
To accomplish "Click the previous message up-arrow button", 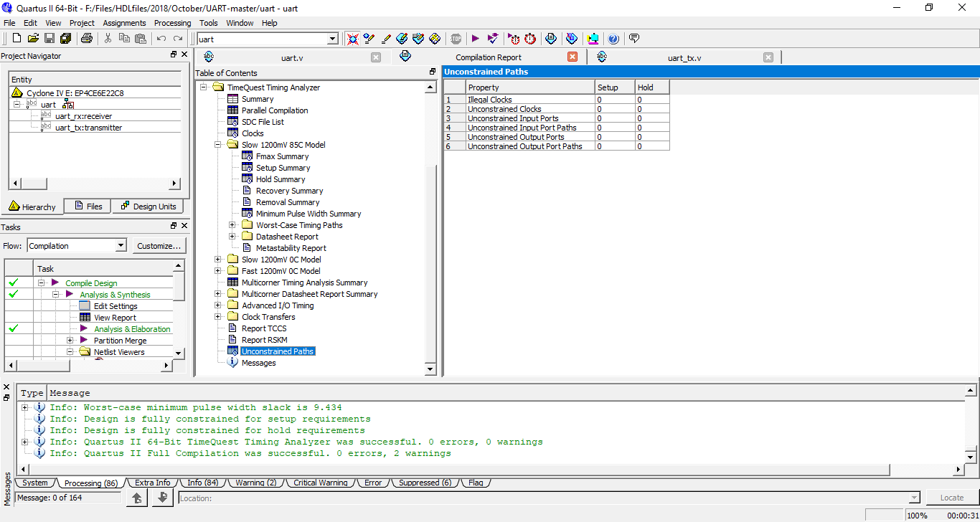I will coord(138,498).
